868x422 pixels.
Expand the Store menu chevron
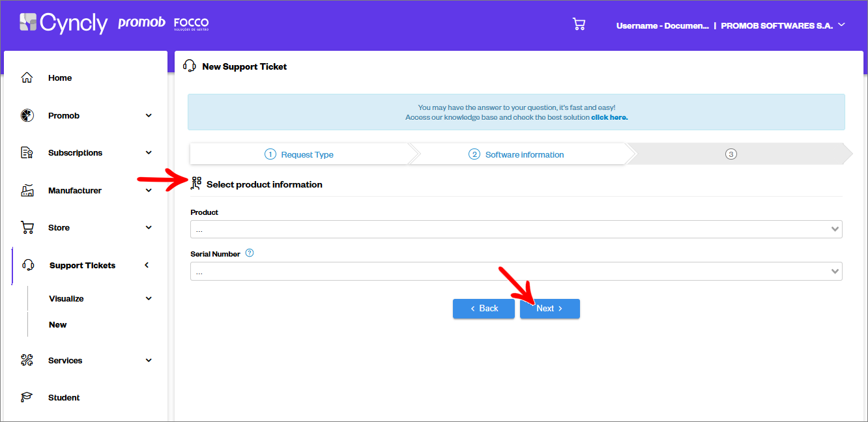(149, 228)
